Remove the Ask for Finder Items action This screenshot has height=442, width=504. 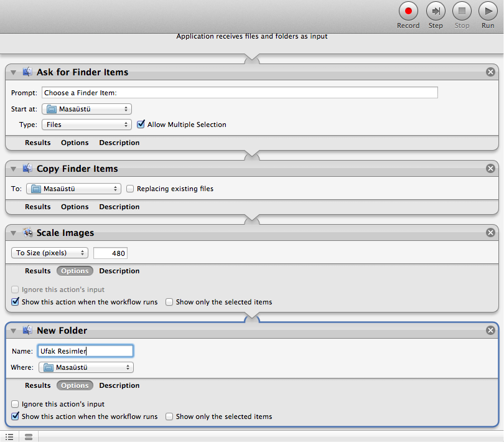coord(490,72)
